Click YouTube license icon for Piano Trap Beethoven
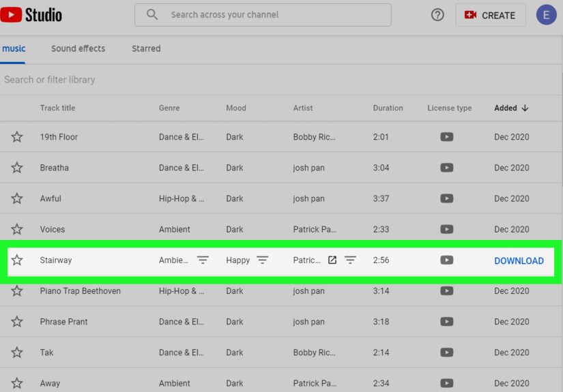Image resolution: width=563 pixels, height=392 pixels. (447, 291)
